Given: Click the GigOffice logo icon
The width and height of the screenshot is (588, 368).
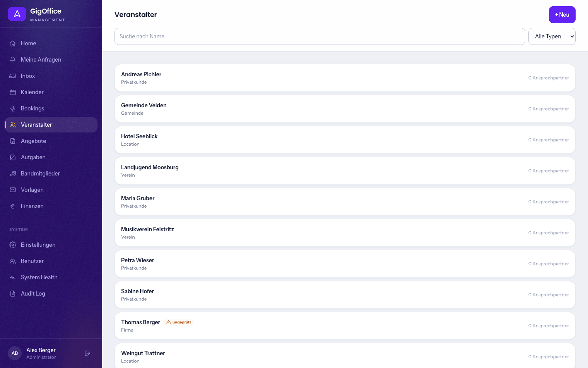Looking at the screenshot, I should pyautogui.click(x=17, y=14).
